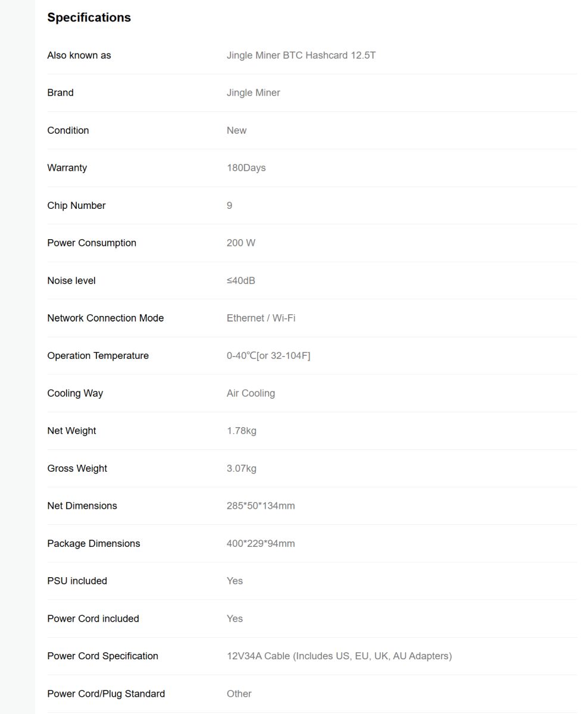Click the Operation Temperature label
The height and width of the screenshot is (714, 588).
tap(98, 356)
